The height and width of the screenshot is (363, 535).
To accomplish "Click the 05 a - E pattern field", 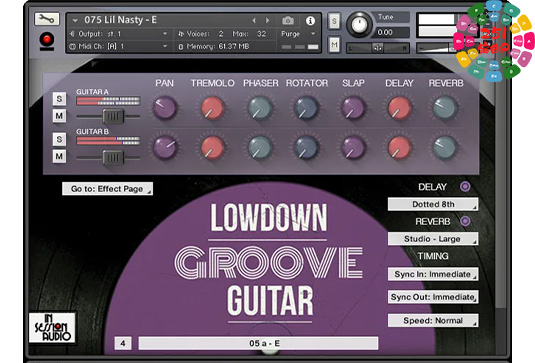I will coord(258,343).
